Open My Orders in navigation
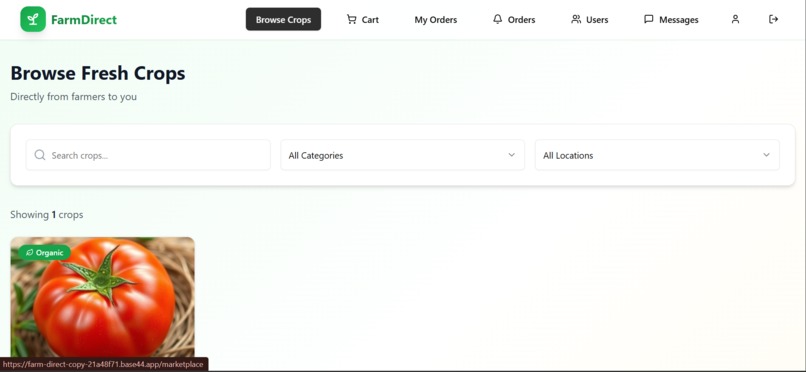 tap(435, 20)
